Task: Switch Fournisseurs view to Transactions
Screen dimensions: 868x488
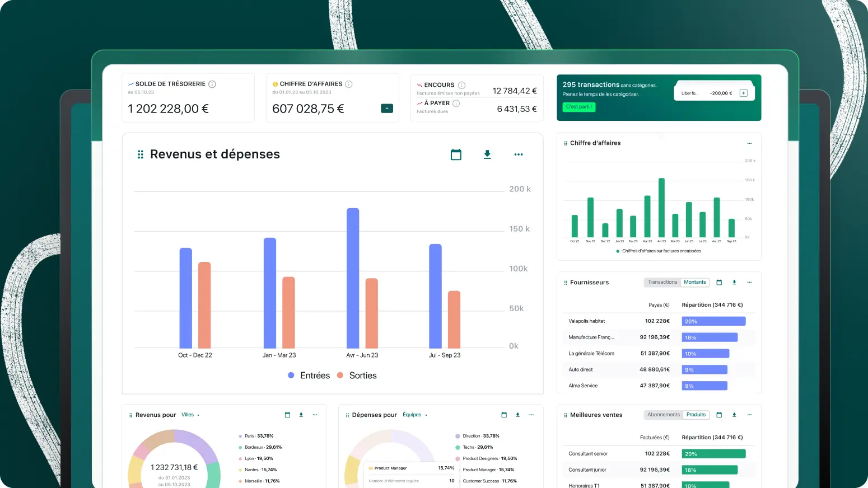Action: click(x=662, y=283)
